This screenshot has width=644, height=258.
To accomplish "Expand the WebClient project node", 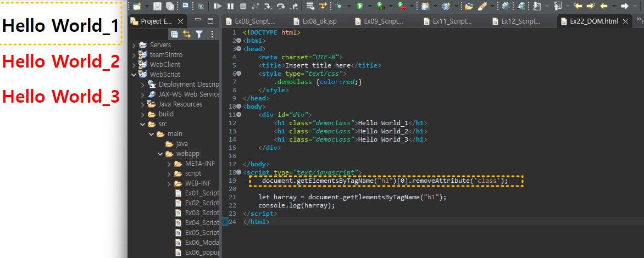I will point(134,65).
